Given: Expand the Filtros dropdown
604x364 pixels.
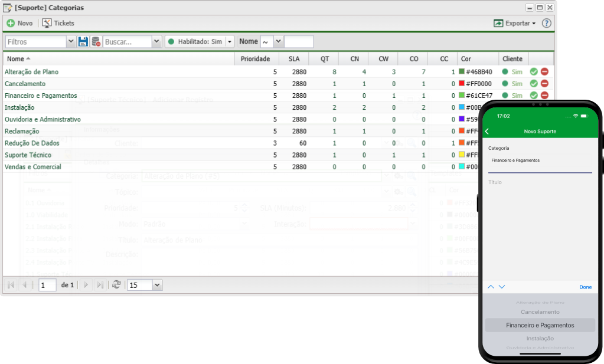Looking at the screenshot, I should (71, 42).
